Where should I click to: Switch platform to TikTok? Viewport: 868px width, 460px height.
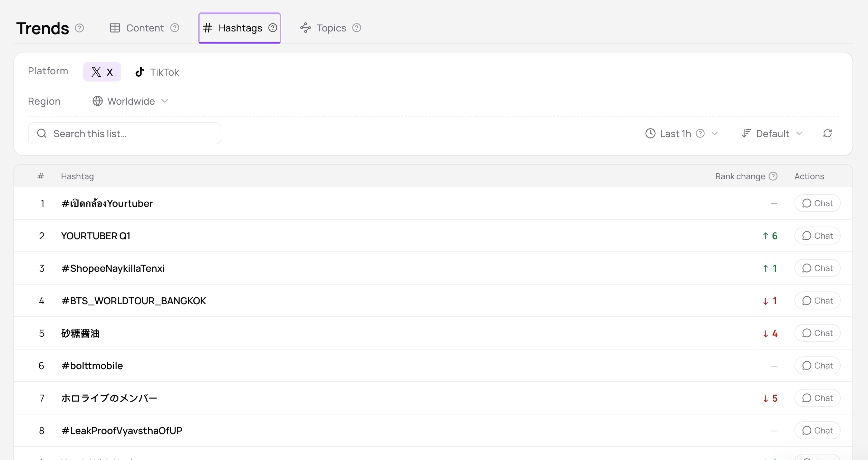[x=157, y=72]
